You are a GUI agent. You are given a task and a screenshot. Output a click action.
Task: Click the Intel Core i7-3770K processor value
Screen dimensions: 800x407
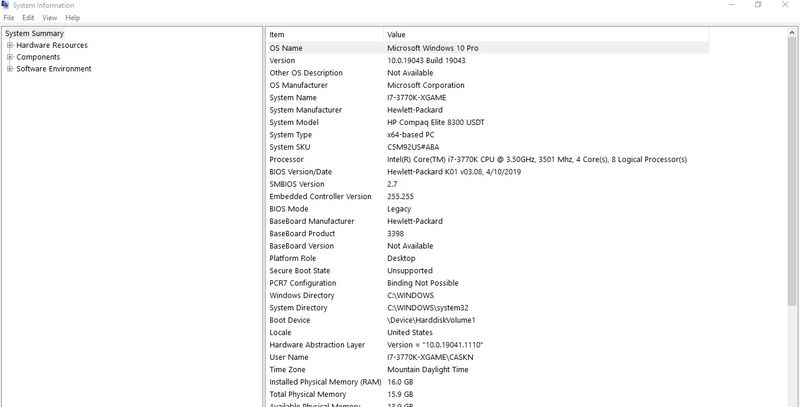click(x=537, y=160)
